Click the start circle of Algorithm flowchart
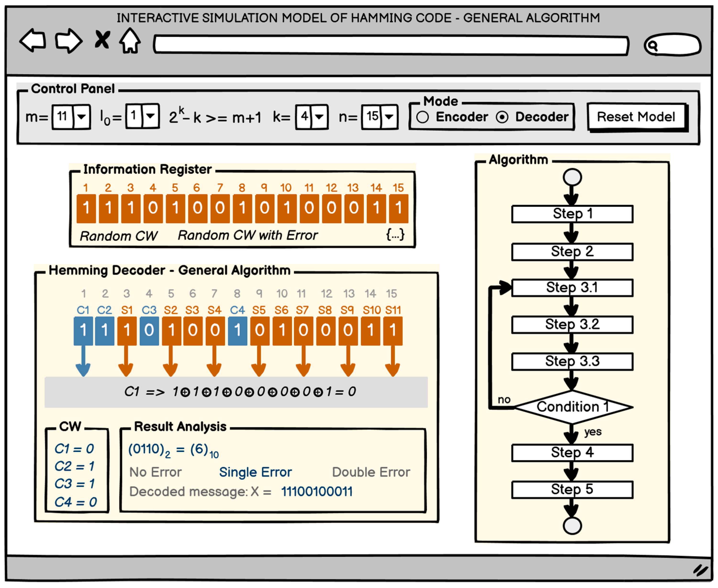 [572, 177]
